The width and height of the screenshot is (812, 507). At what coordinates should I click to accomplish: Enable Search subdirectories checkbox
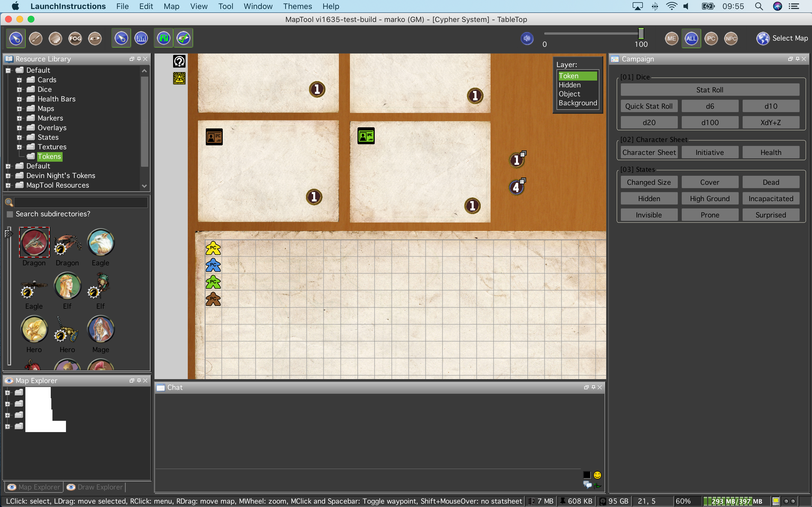[x=10, y=214]
